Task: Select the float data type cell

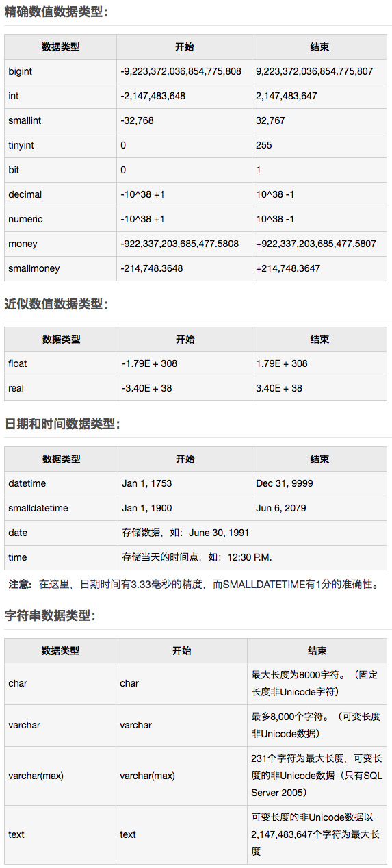Action: pyautogui.click(x=61, y=363)
